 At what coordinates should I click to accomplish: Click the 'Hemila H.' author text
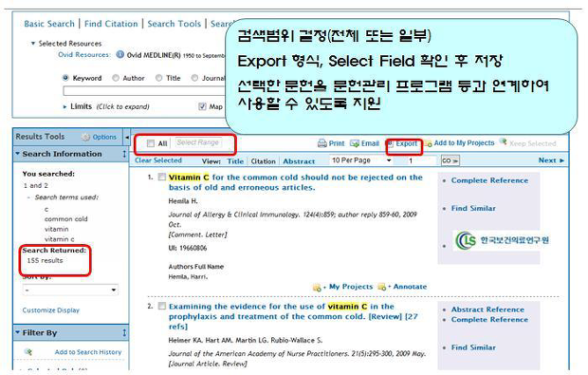coord(183,201)
